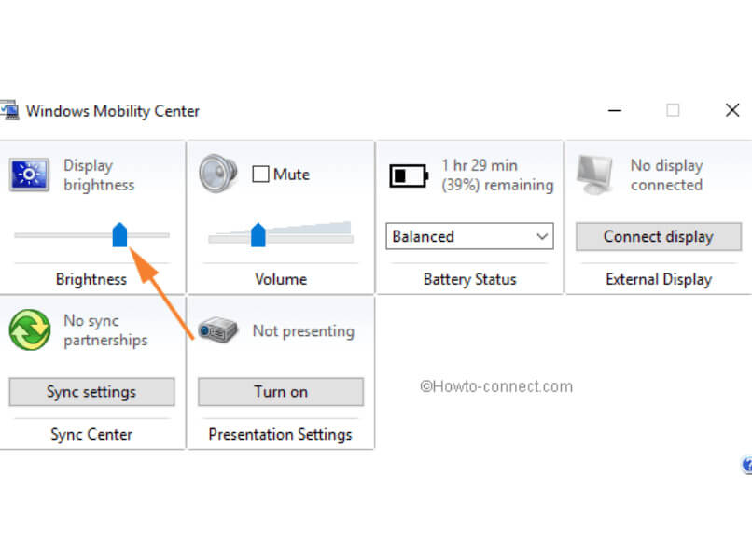Click the volume slider thumb
Screen dimensions: 752x560
[x=258, y=235]
